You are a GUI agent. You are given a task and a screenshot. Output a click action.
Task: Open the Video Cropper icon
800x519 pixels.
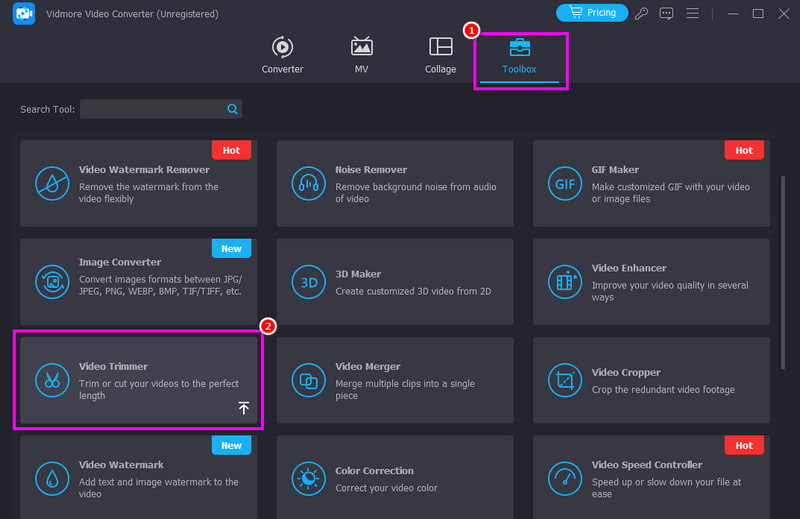(565, 380)
